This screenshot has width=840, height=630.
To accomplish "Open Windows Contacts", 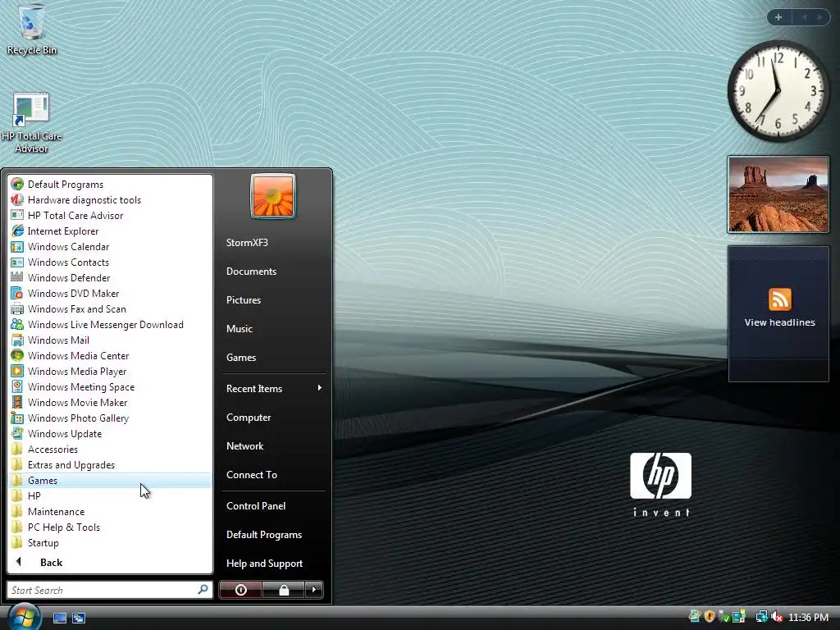I will pyautogui.click(x=111, y=262).
